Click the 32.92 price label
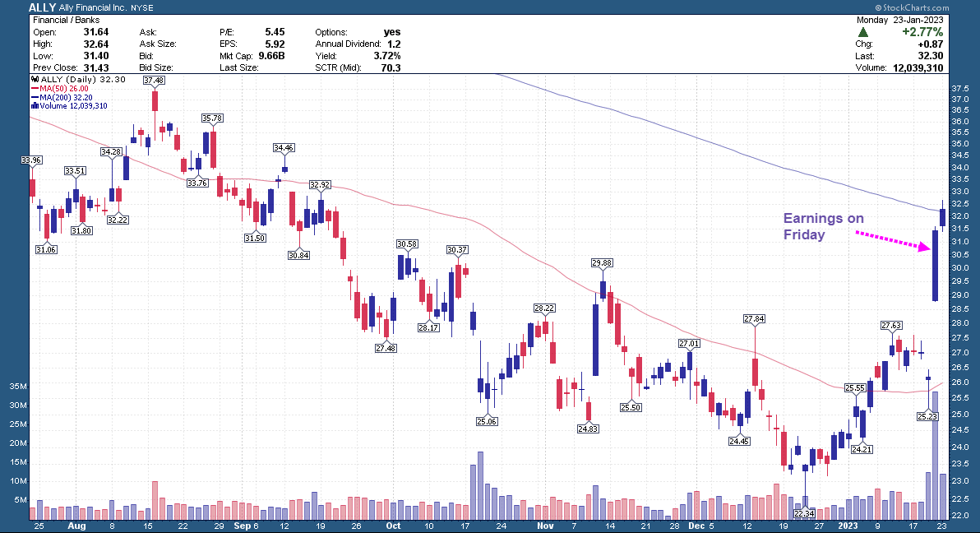Image resolution: width=980 pixels, height=533 pixels. [320, 184]
